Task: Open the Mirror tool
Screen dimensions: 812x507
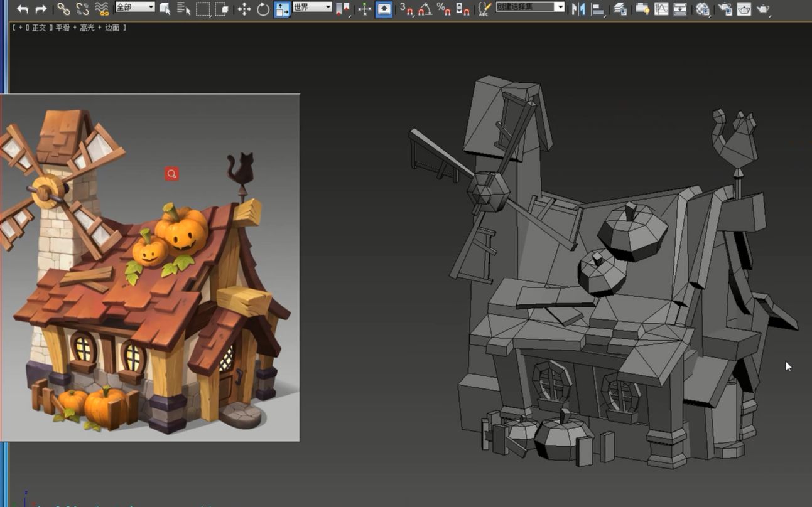Action: point(578,9)
